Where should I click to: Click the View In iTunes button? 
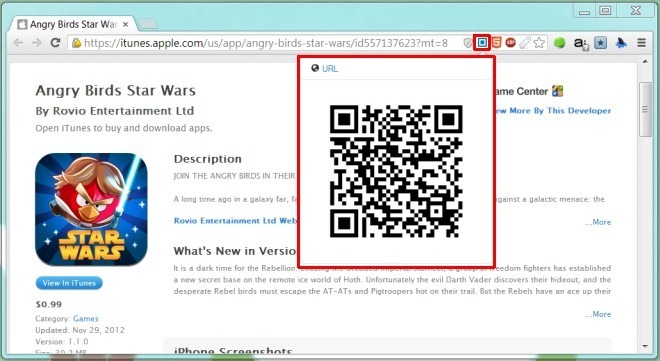coord(69,283)
